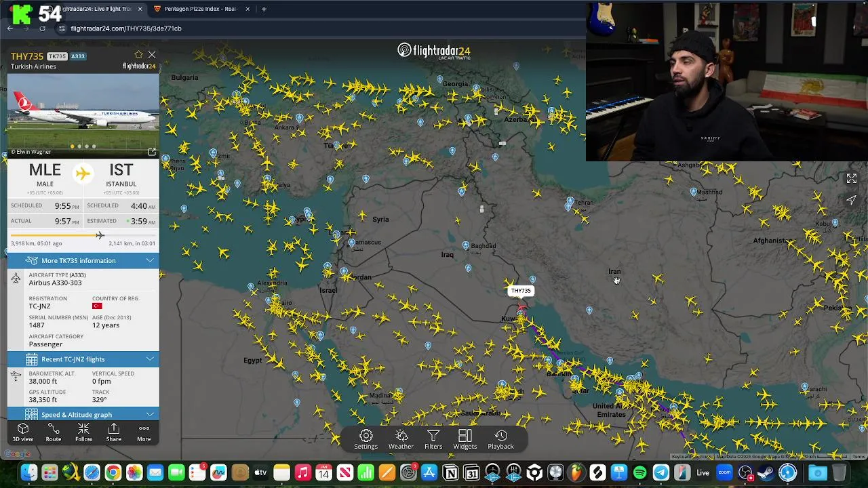
Task: Open the Filters menu
Action: [x=433, y=439]
